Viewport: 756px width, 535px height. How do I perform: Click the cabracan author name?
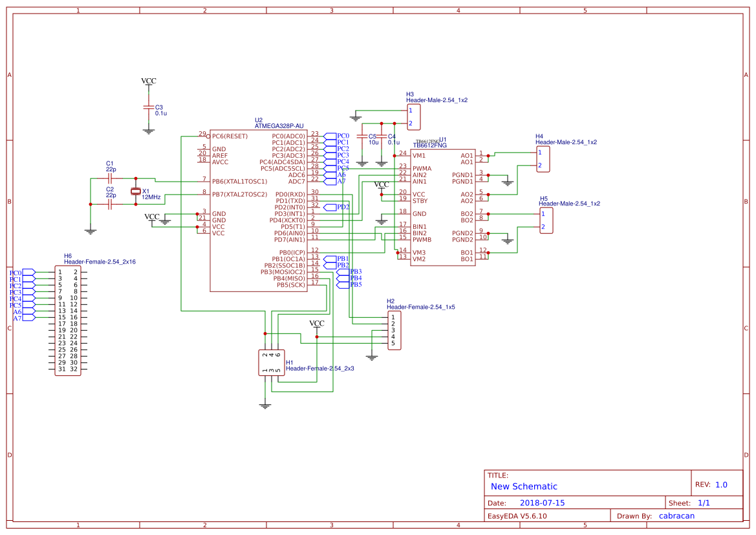tap(676, 516)
